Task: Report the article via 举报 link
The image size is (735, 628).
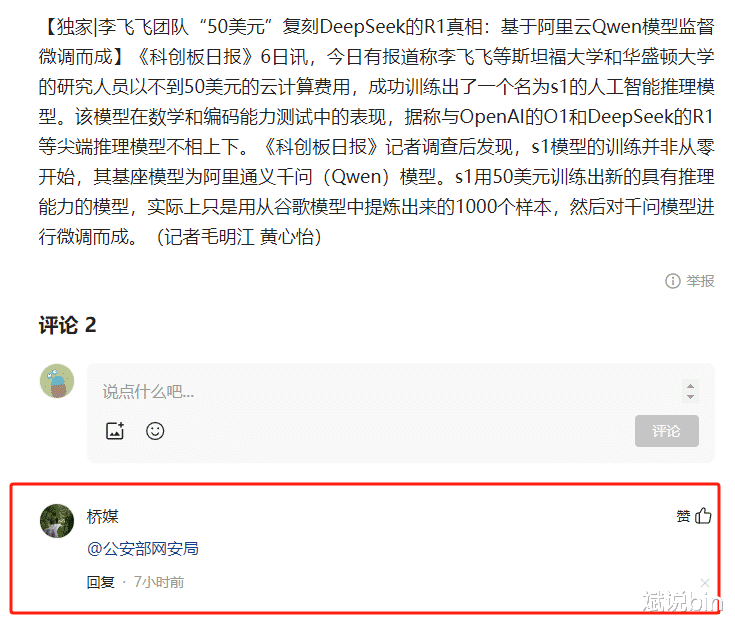Action: (x=700, y=281)
